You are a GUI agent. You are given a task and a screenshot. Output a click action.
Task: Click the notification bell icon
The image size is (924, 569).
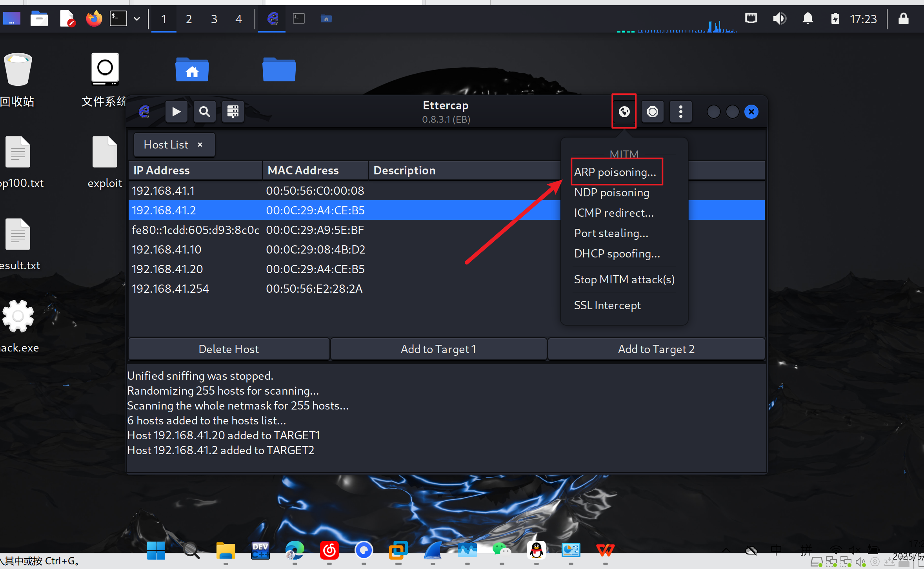tap(808, 18)
